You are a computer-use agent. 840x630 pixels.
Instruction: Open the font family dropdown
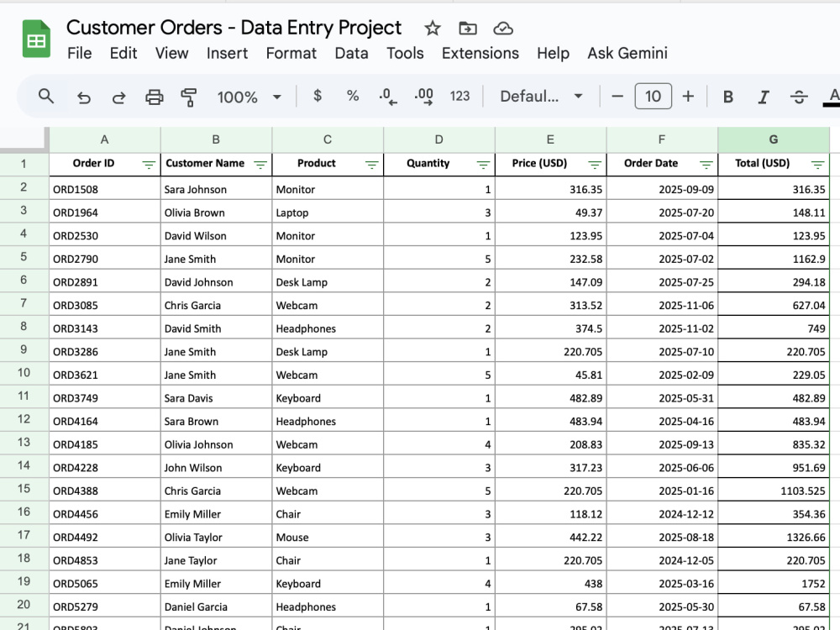click(x=541, y=97)
